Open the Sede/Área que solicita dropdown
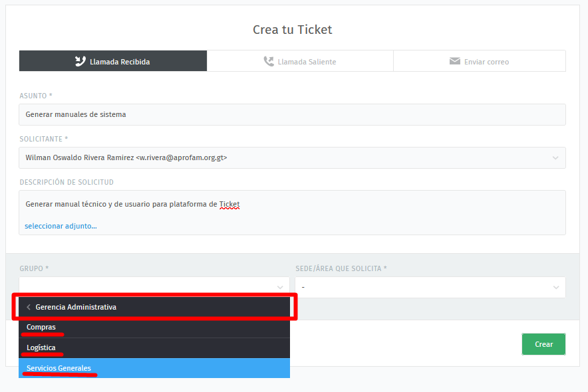Viewport: 588px width, 392px height. click(x=430, y=287)
